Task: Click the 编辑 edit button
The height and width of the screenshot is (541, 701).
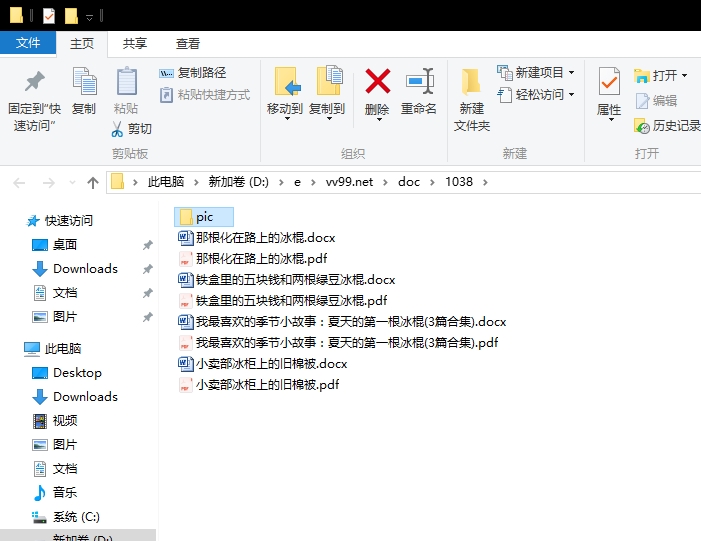Action: [x=656, y=101]
